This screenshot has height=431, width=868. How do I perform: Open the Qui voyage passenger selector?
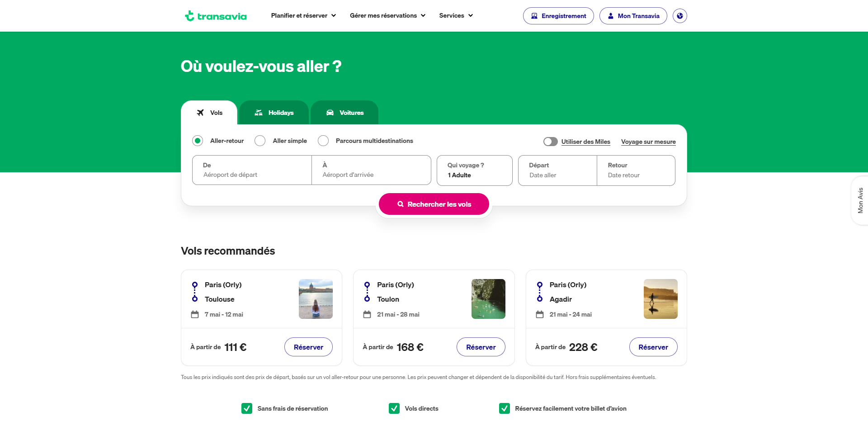(x=475, y=171)
